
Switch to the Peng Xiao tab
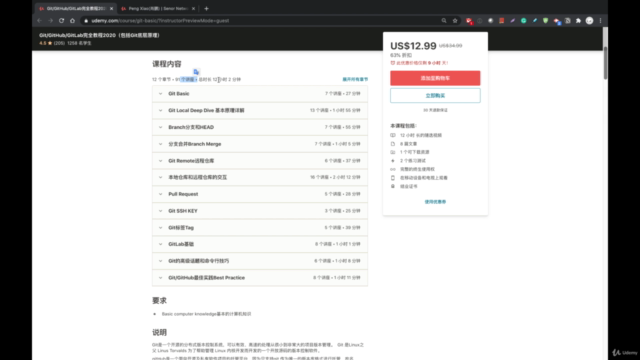click(x=158, y=8)
